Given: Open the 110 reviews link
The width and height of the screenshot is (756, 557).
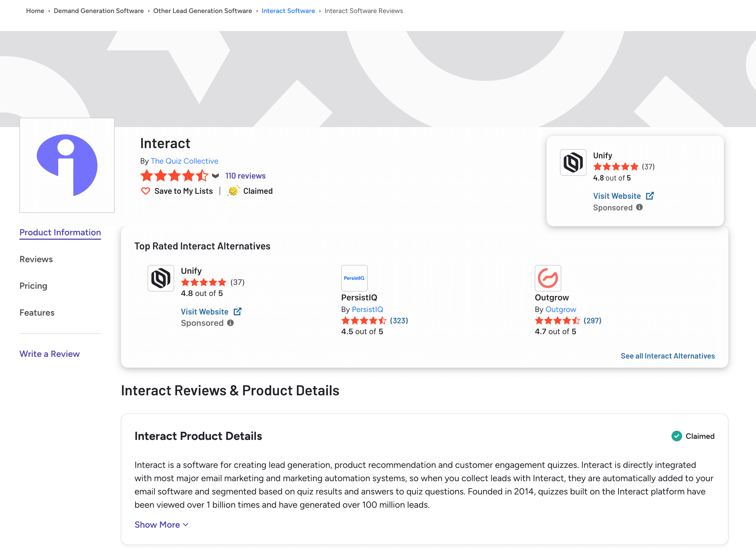Looking at the screenshot, I should [x=245, y=176].
